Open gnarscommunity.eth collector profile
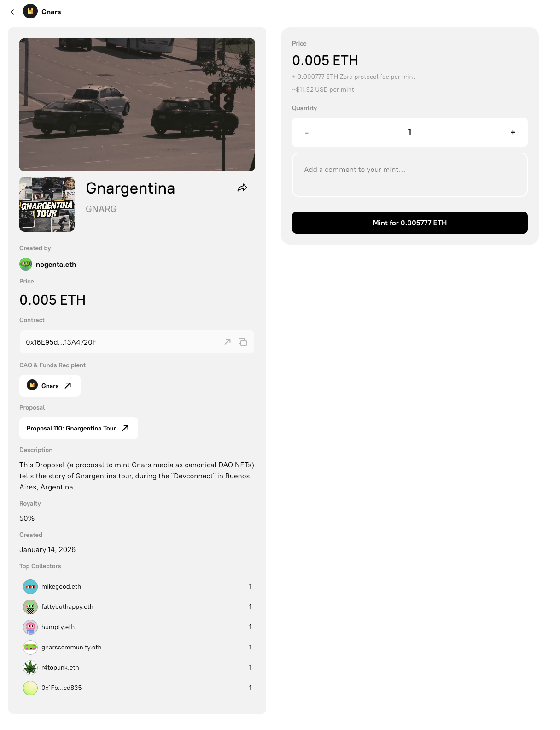560x730 pixels. 71,648
